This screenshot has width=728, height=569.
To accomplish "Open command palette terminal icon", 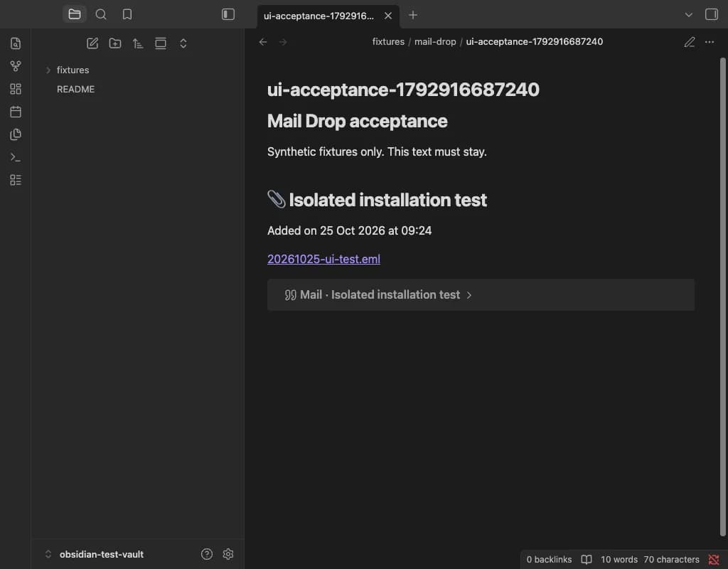I will (x=16, y=157).
